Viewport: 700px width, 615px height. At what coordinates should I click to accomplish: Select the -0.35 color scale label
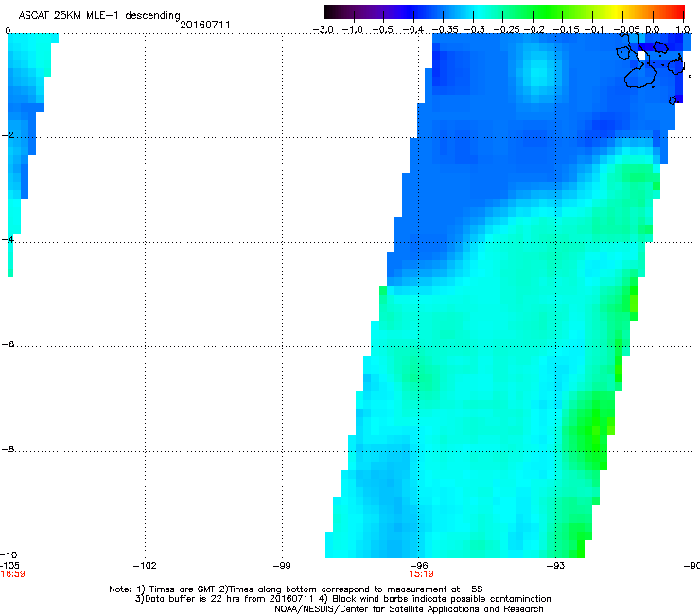(445, 30)
